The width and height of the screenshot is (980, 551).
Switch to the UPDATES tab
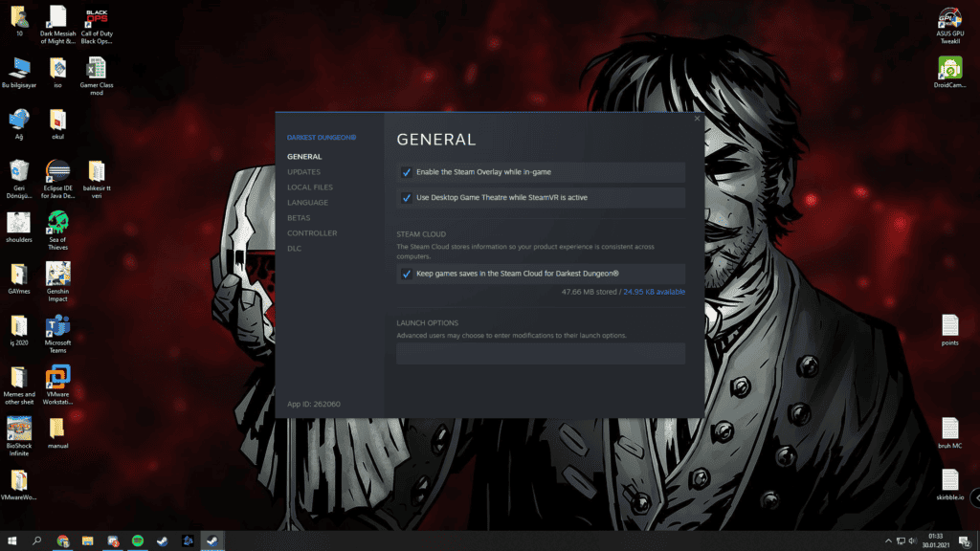(303, 172)
